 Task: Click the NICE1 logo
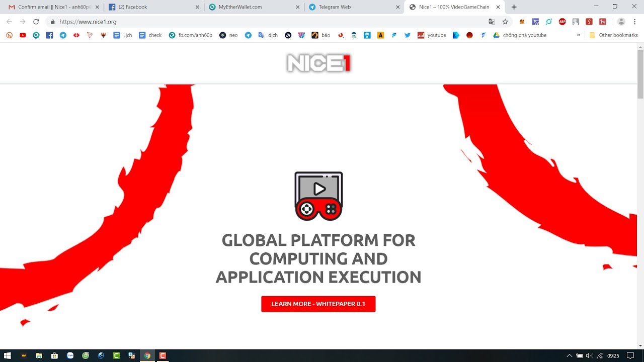(x=318, y=63)
